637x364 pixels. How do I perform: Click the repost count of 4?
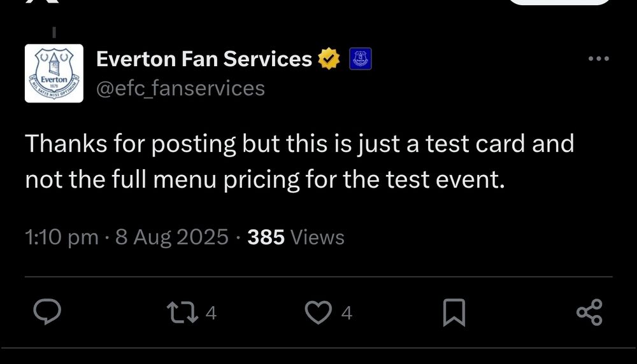(211, 312)
